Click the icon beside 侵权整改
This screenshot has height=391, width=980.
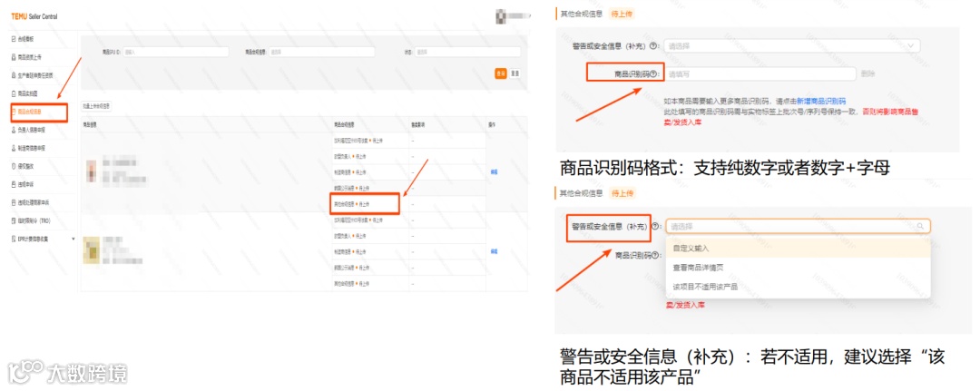tap(14, 166)
